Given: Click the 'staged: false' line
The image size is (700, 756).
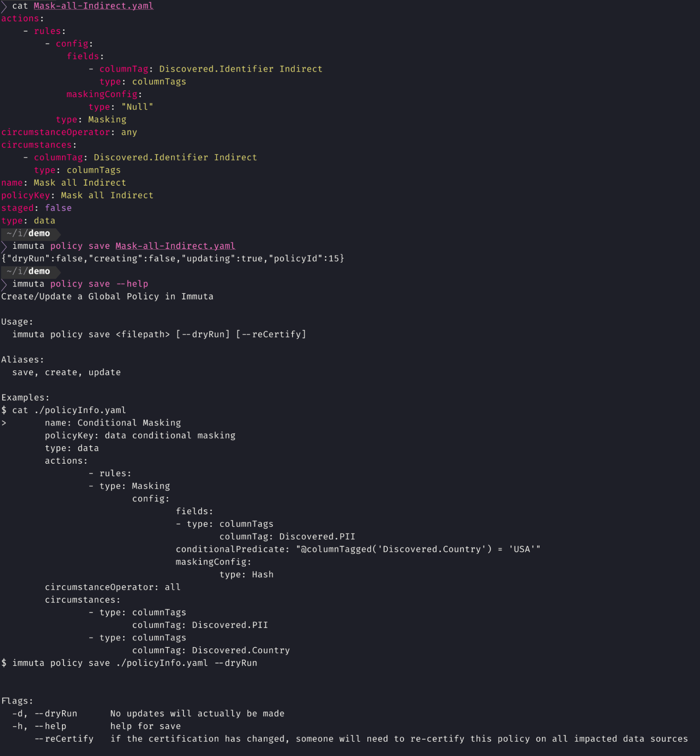Looking at the screenshot, I should 36,208.
